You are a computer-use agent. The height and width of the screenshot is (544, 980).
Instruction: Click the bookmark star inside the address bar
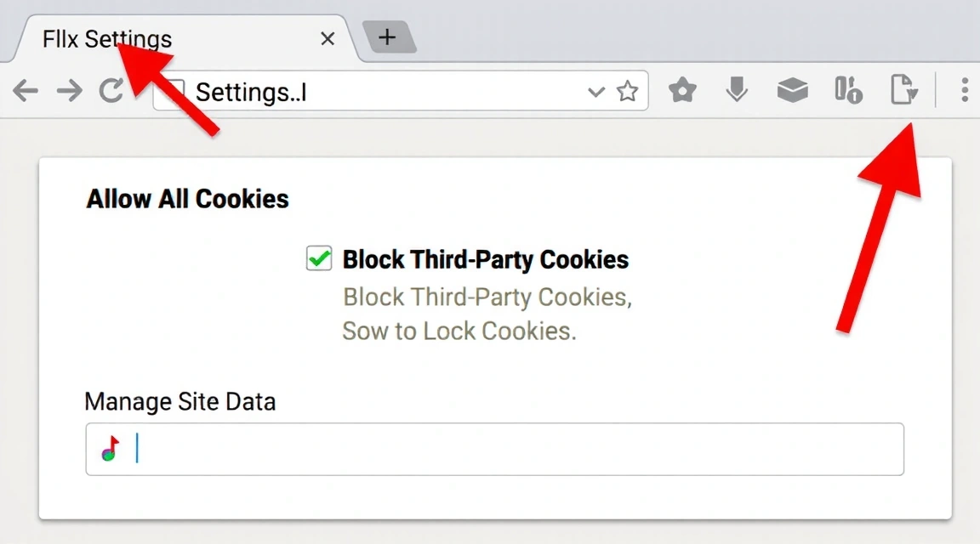(627, 90)
